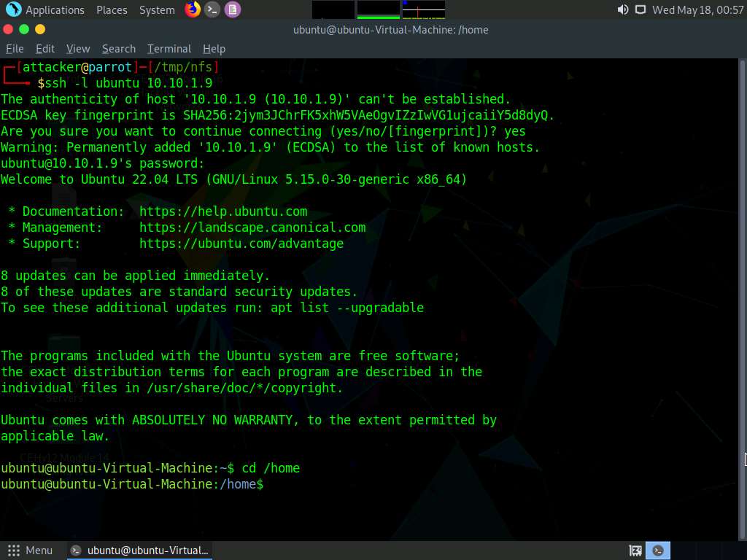
Task: Open the terminal launcher in top panel
Action: pyautogui.click(x=212, y=9)
